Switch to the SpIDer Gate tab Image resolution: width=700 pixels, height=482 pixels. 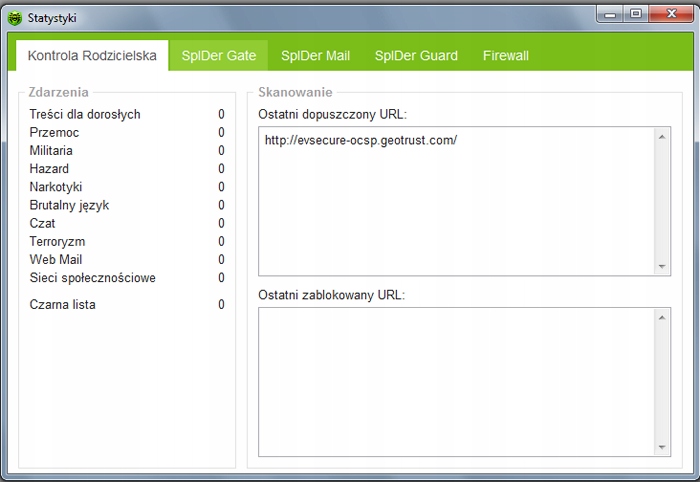point(218,56)
